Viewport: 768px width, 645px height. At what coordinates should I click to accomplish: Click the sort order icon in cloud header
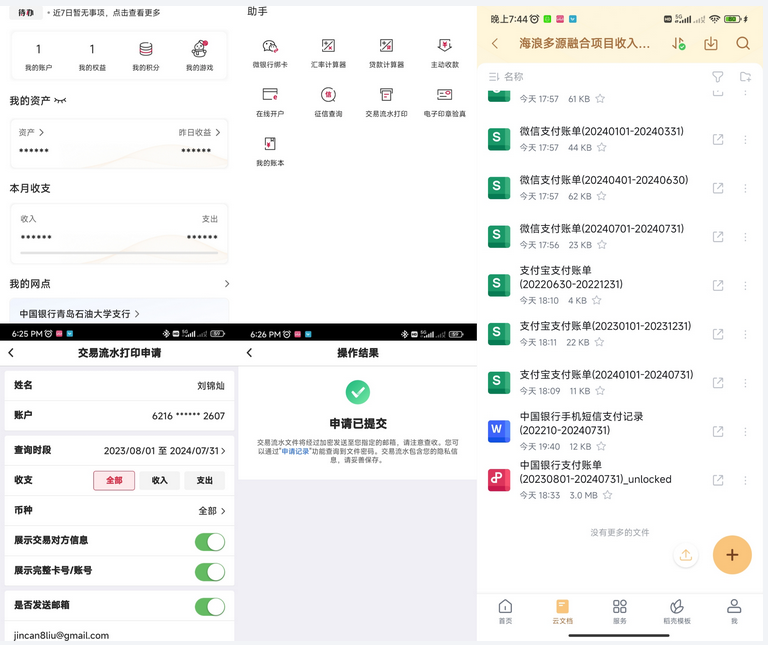(678, 44)
